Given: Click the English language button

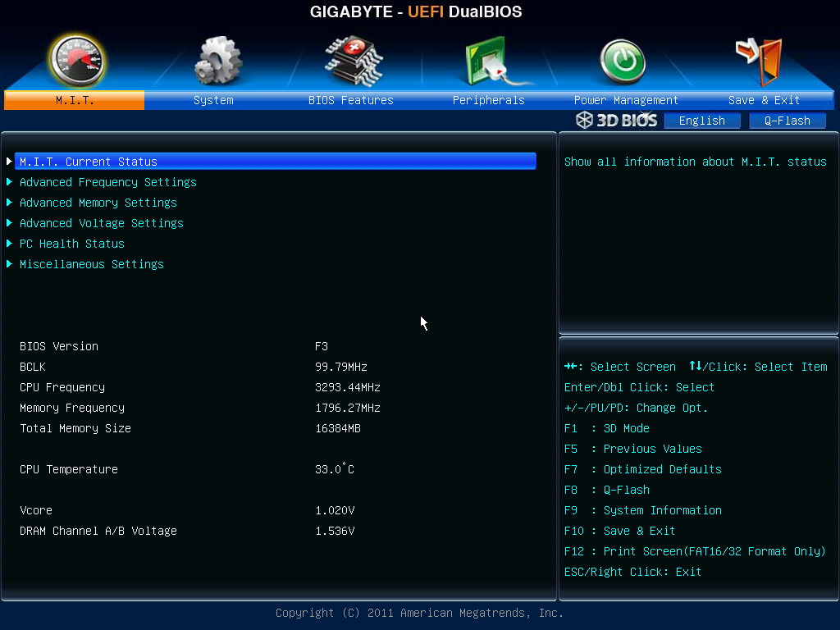Looking at the screenshot, I should (x=702, y=121).
